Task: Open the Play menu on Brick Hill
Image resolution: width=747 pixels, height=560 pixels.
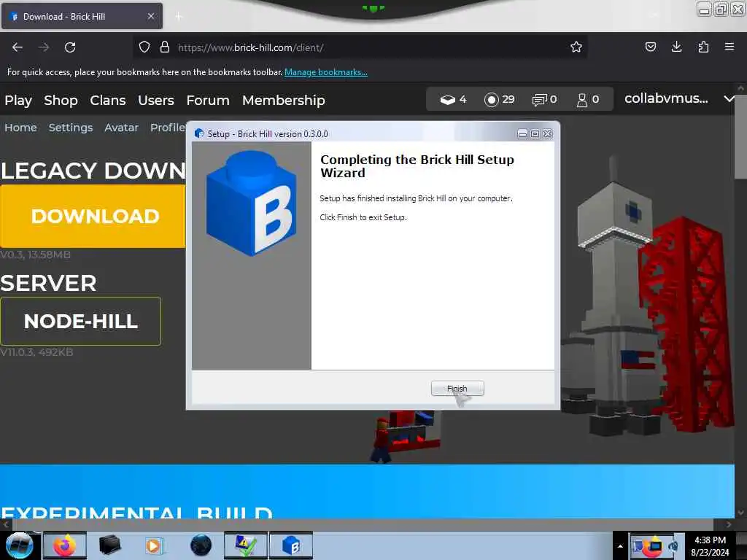Action: pyautogui.click(x=18, y=100)
